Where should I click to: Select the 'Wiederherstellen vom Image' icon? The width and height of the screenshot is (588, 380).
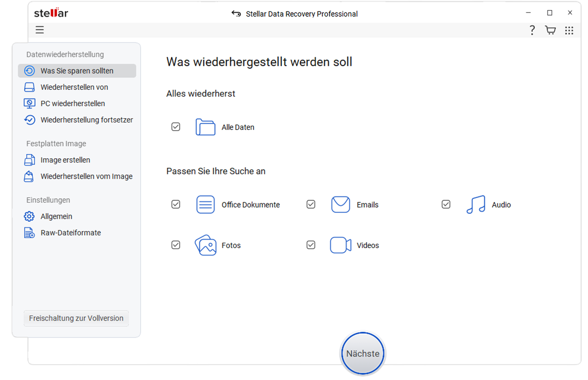tap(28, 176)
